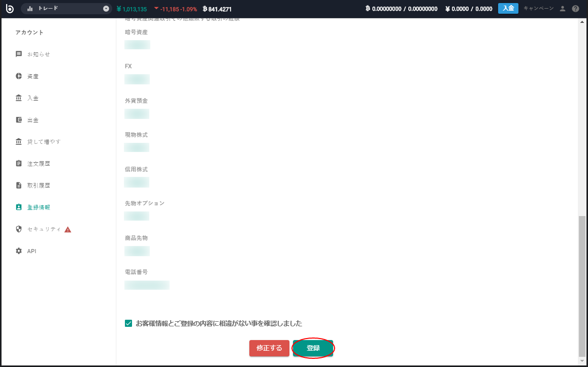
Task: Click the 登録情報 profile icon
Action: pyautogui.click(x=19, y=207)
